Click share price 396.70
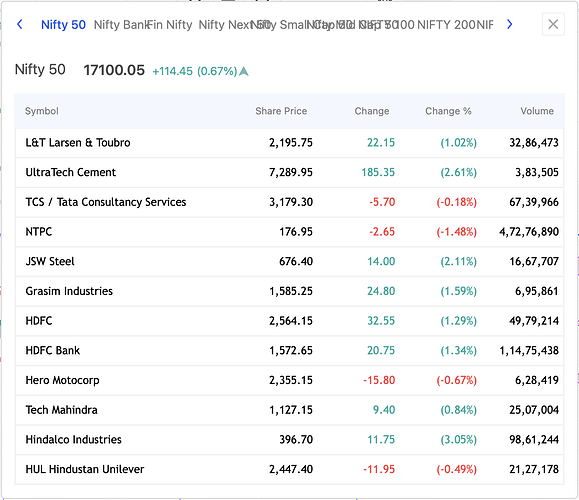Screen dimensions: 579x500 [x=296, y=439]
